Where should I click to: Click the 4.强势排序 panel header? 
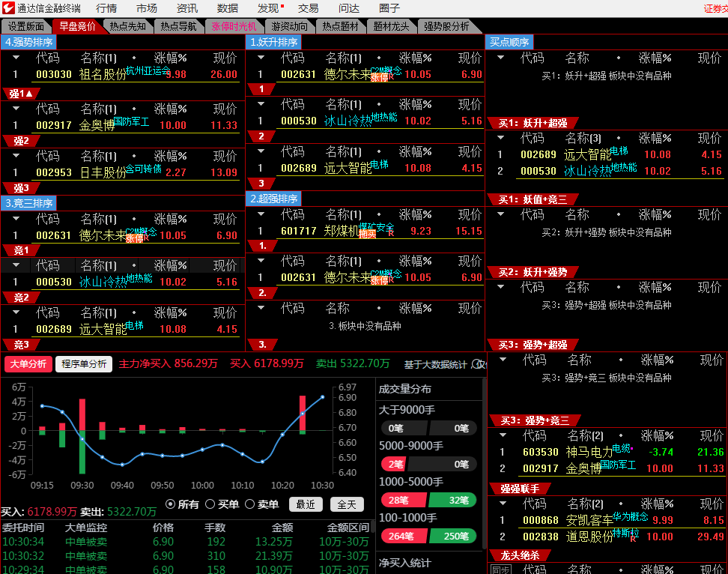pyautogui.click(x=28, y=42)
